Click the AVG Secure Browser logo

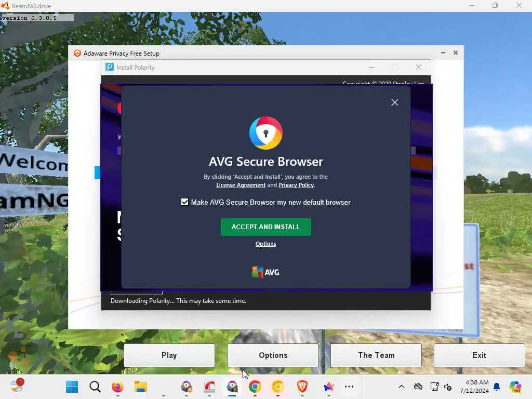(265, 133)
